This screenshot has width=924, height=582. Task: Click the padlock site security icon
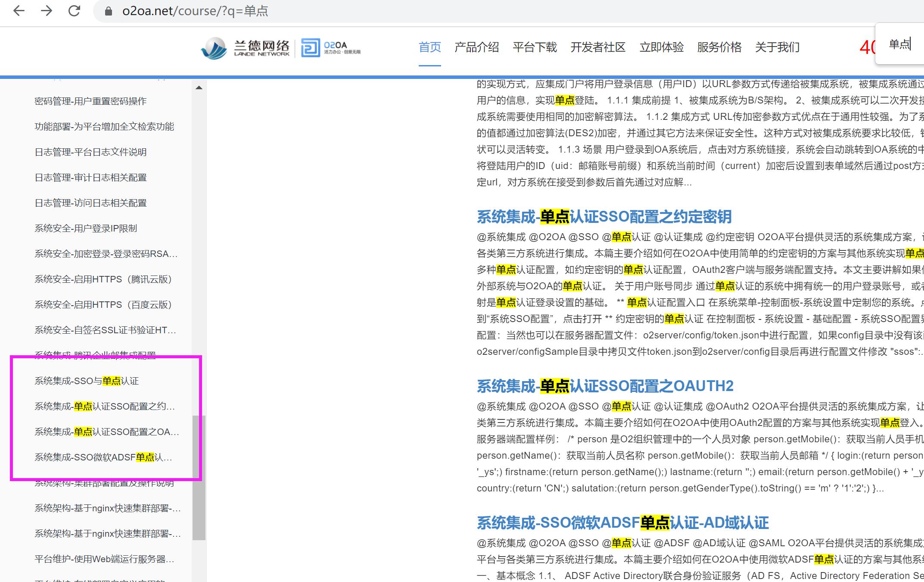click(x=107, y=11)
